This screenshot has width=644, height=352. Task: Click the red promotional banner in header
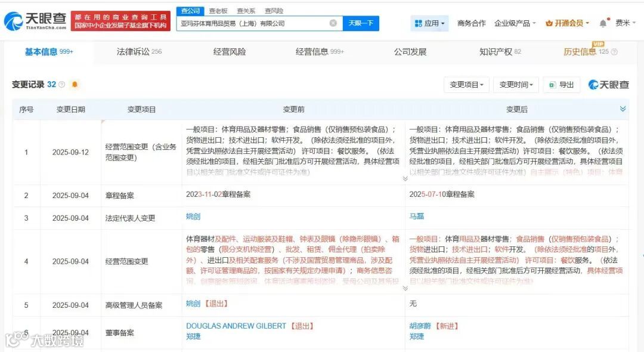pos(120,21)
